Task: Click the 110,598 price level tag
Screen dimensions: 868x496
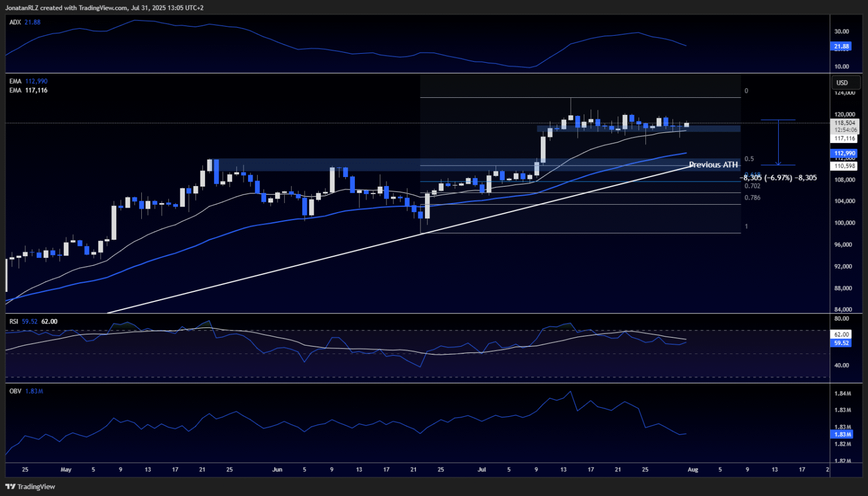Action: click(845, 166)
